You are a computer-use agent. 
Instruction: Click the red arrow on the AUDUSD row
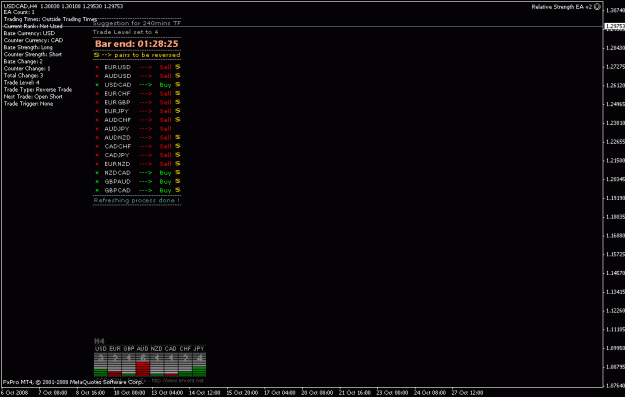(145, 76)
